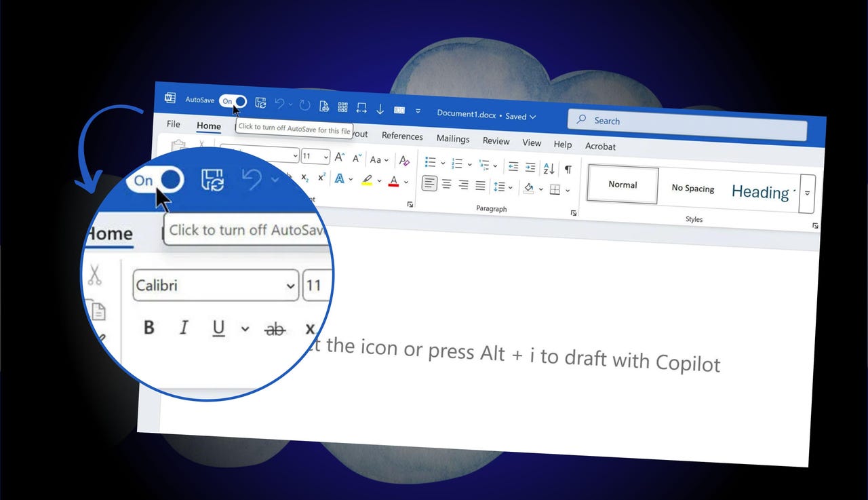This screenshot has width=868, height=500.
Task: Toggle Subscript formatting
Action: (x=304, y=176)
